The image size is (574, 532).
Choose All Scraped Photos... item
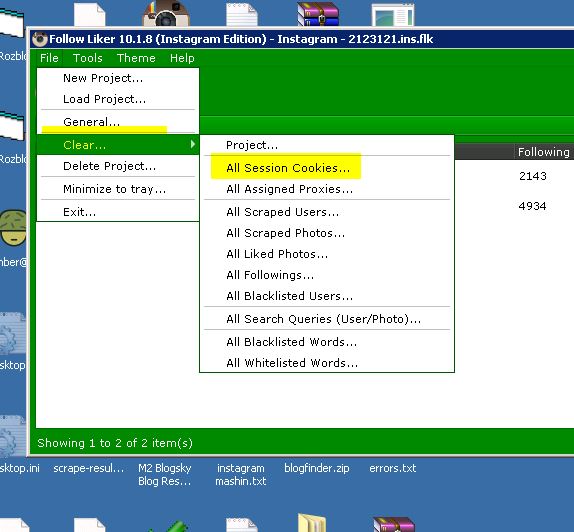[327, 233]
